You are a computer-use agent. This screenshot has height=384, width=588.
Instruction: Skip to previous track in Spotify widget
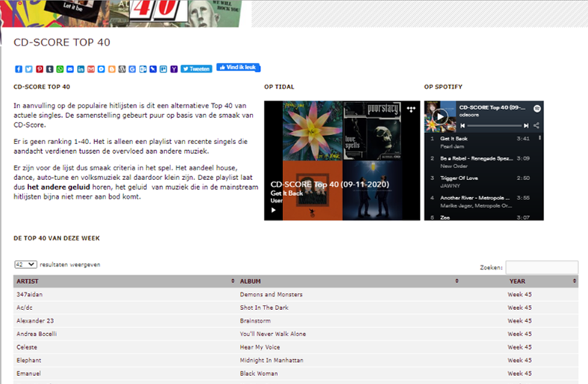coord(462,126)
